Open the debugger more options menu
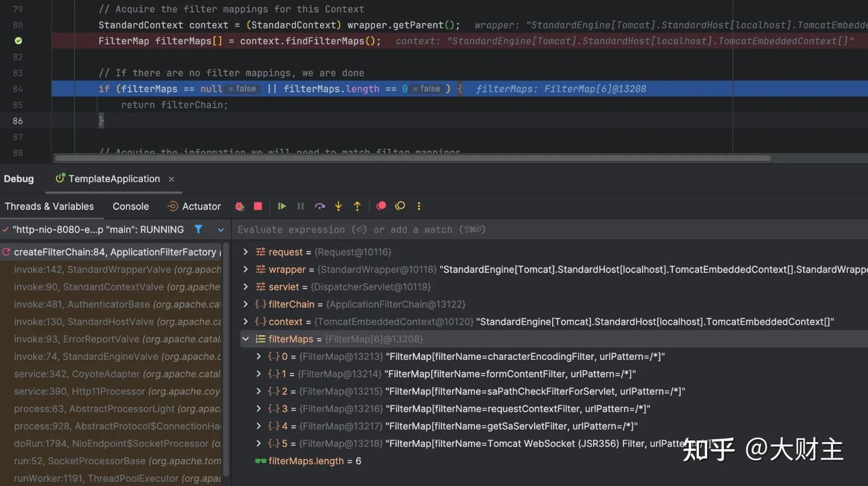This screenshot has height=486, width=868. click(x=419, y=206)
